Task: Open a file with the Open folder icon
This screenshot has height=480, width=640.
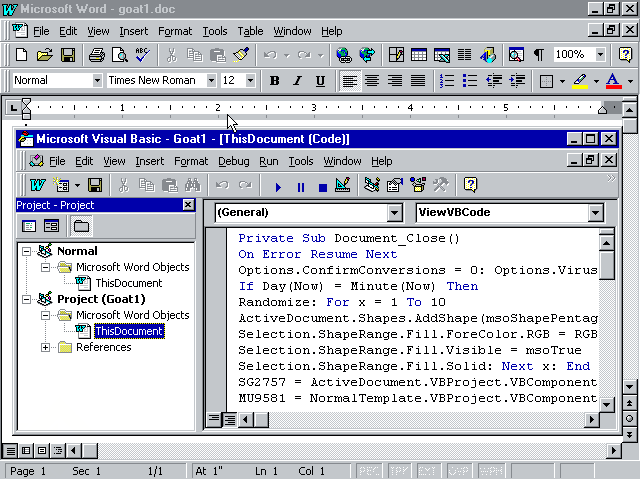Action: point(45,55)
